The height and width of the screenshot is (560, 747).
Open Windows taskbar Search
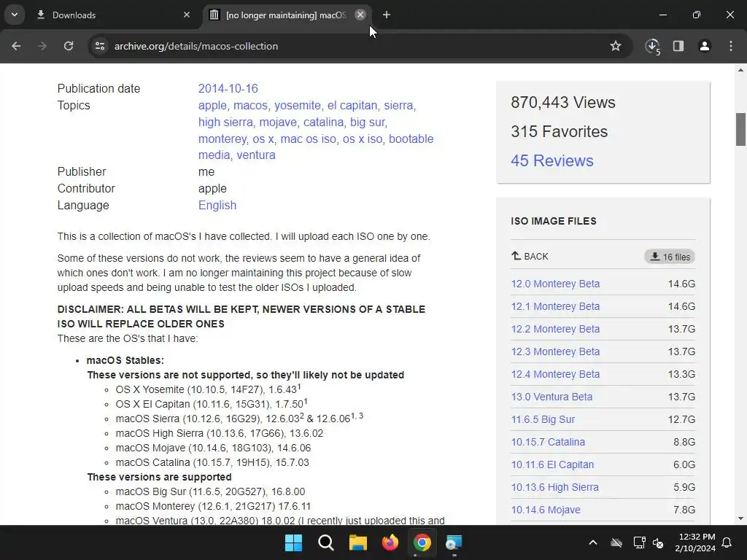pyautogui.click(x=326, y=542)
